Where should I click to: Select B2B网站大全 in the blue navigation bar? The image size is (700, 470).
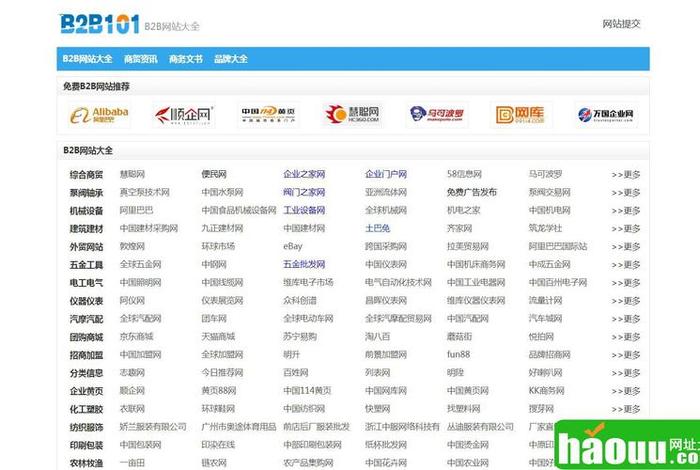pyautogui.click(x=88, y=59)
